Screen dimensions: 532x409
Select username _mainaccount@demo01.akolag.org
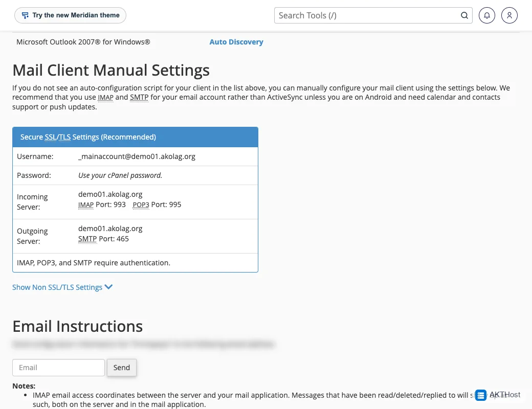pyautogui.click(x=137, y=156)
